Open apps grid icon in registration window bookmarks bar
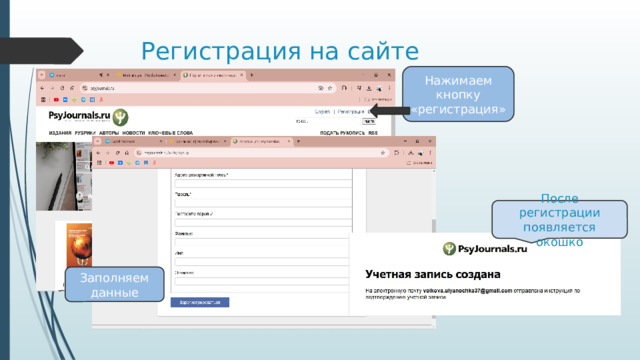Image resolution: width=640 pixels, height=360 pixels. [99, 163]
